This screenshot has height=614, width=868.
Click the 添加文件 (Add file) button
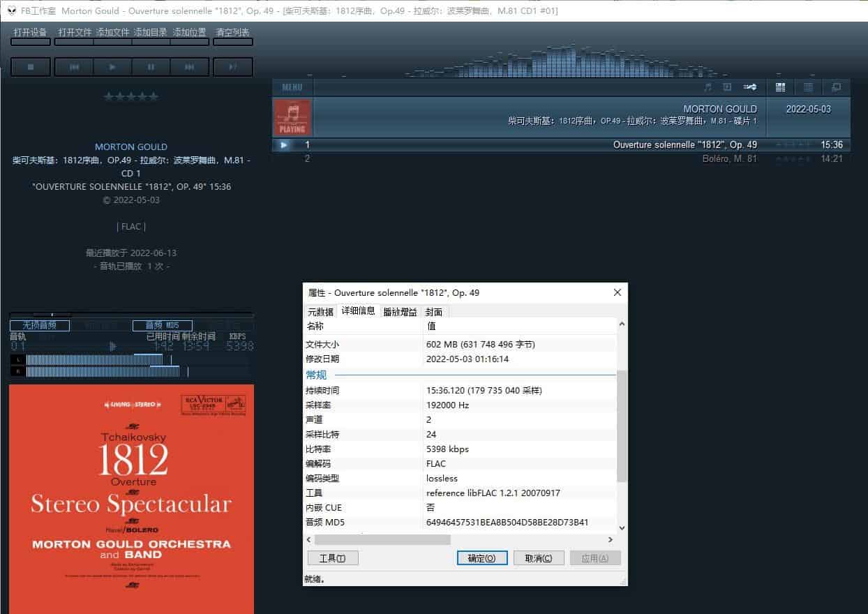pos(113,36)
